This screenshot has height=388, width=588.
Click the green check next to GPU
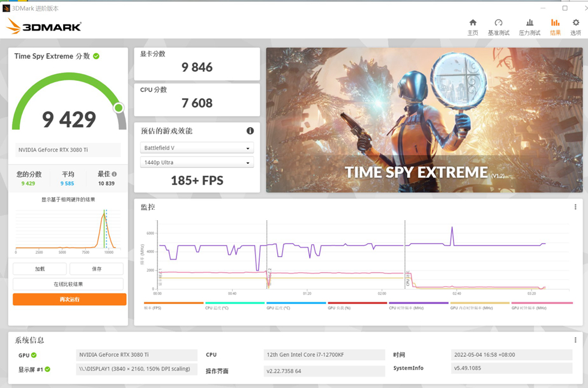(x=34, y=355)
